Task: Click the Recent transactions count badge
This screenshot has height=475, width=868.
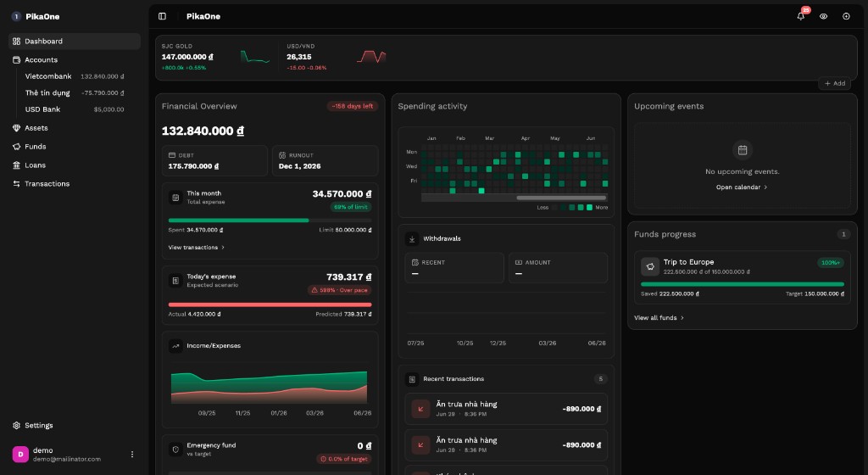Action: click(601, 379)
